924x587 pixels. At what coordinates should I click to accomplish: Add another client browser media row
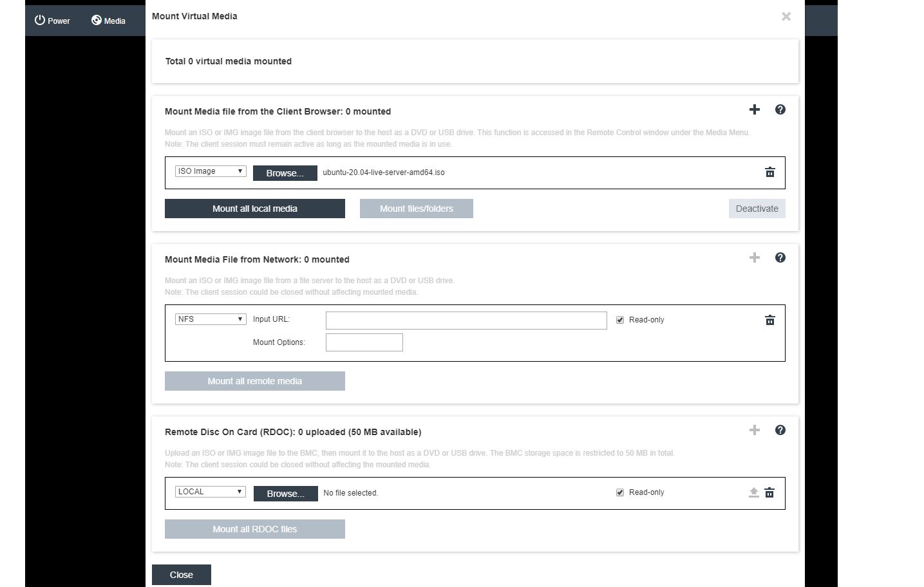[x=755, y=109]
